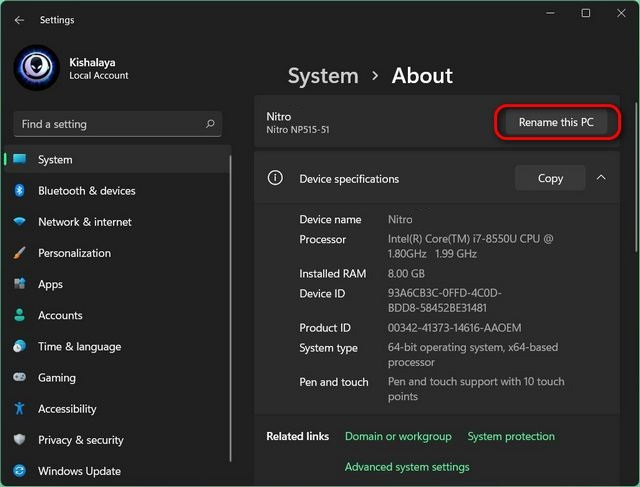Image resolution: width=640 pixels, height=487 pixels.
Task: Close the Settings window
Action: [621, 13]
